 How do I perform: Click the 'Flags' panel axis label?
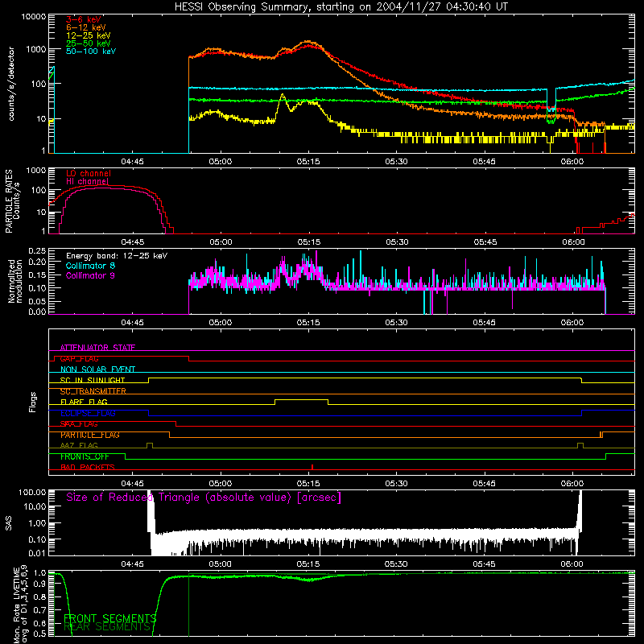click(x=33, y=402)
